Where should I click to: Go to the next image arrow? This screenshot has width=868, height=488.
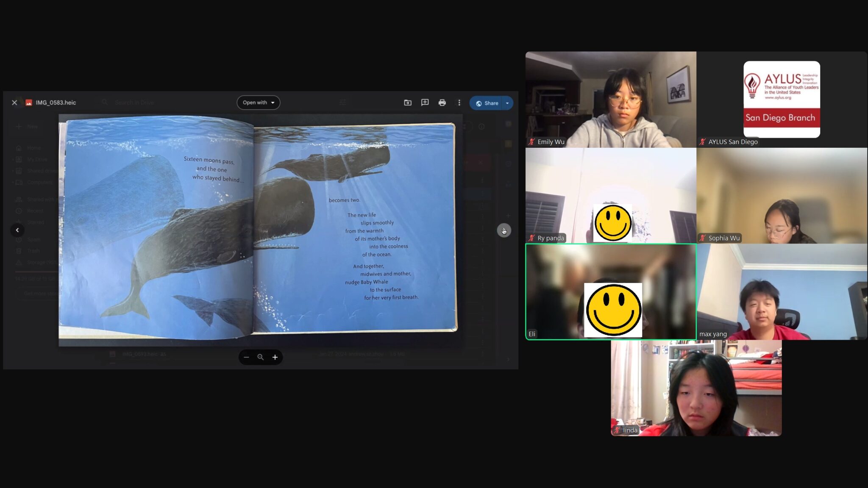504,230
